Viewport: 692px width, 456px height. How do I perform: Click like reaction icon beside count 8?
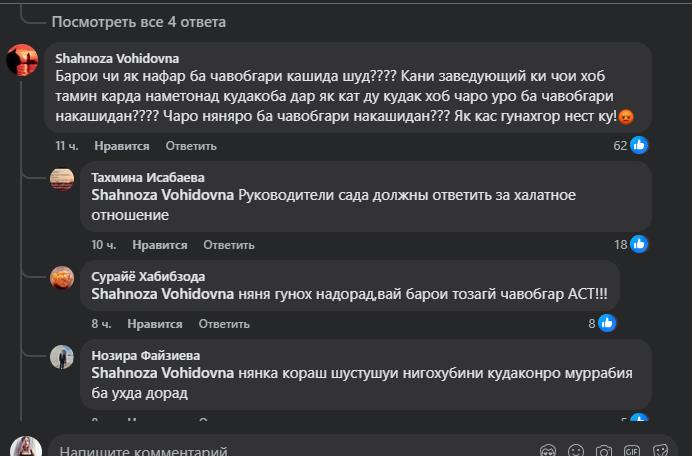click(x=606, y=323)
